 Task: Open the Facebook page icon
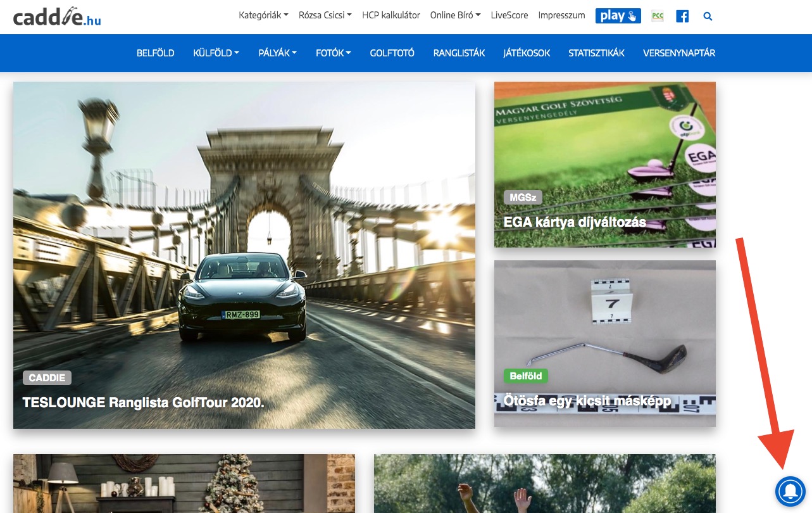682,16
